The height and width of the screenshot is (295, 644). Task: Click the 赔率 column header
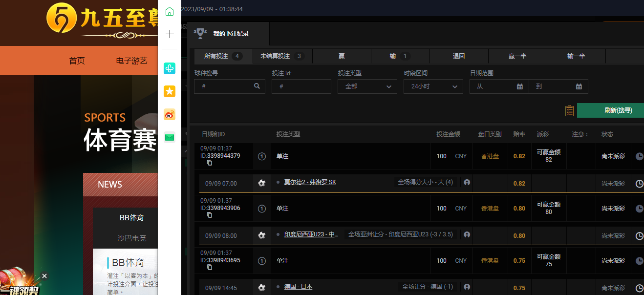519,134
